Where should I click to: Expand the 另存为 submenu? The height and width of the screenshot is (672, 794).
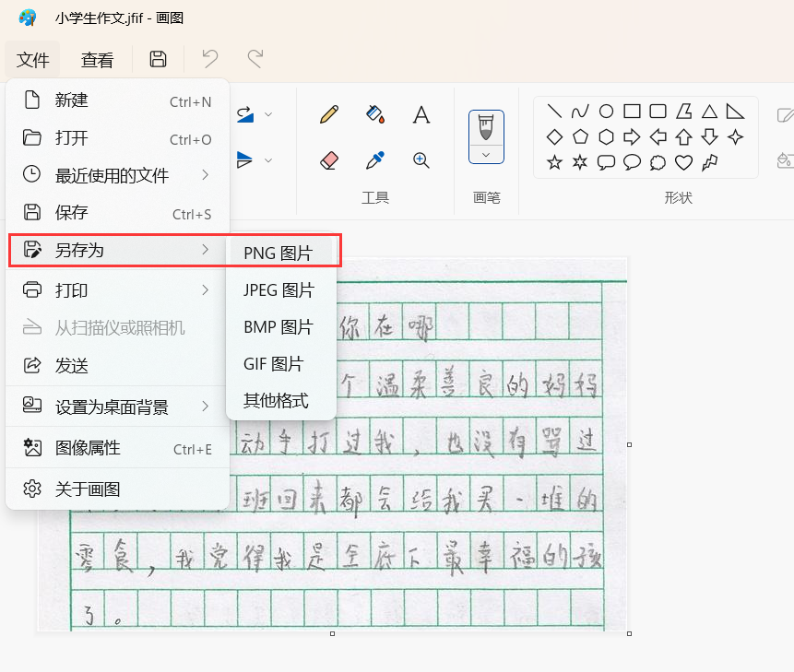(x=117, y=250)
